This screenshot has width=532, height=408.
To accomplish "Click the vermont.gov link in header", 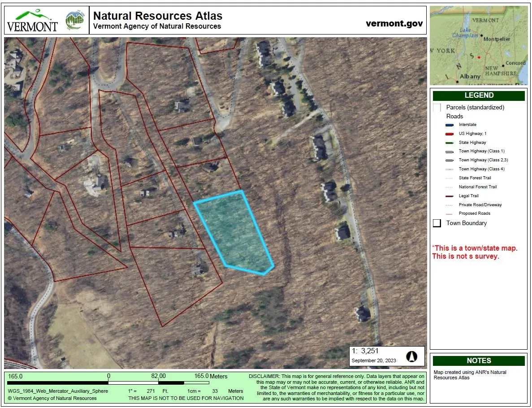I will point(394,23).
